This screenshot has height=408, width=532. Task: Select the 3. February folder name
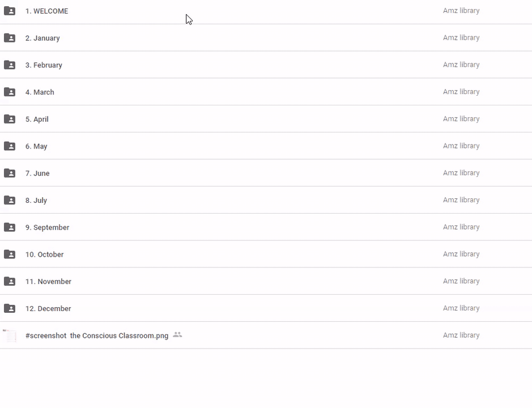click(x=44, y=65)
